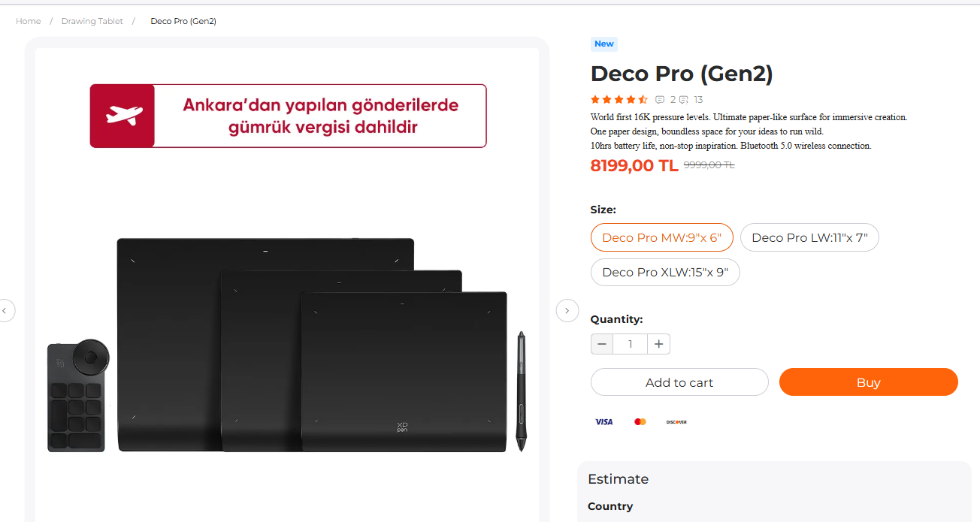Click the reviews comment icon
The height and width of the screenshot is (522, 980).
[660, 100]
